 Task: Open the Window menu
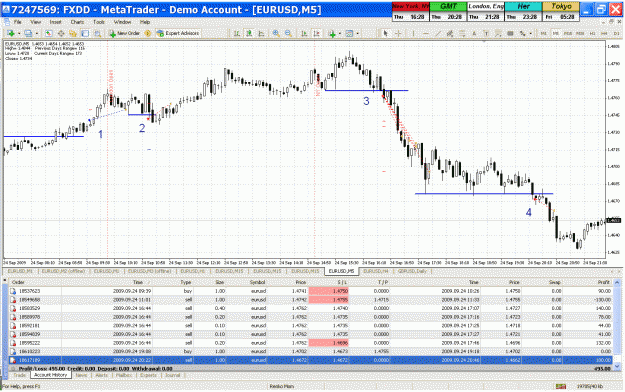point(122,22)
